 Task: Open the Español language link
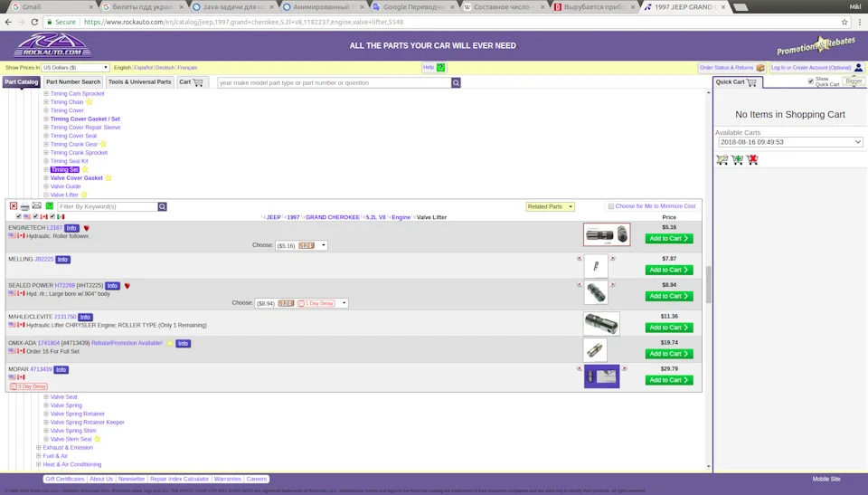click(143, 68)
